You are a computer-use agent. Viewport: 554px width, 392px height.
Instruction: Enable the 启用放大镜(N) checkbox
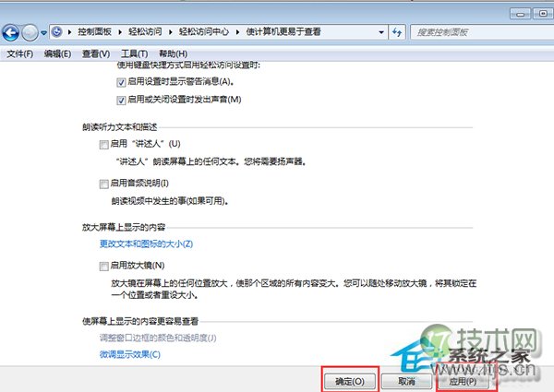(103, 267)
